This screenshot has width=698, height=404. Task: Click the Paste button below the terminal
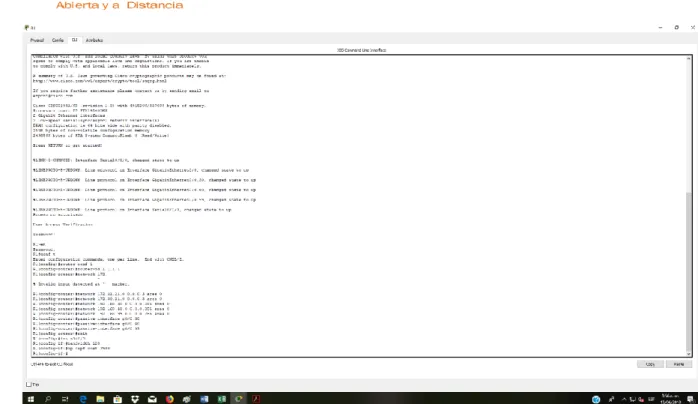point(678,364)
